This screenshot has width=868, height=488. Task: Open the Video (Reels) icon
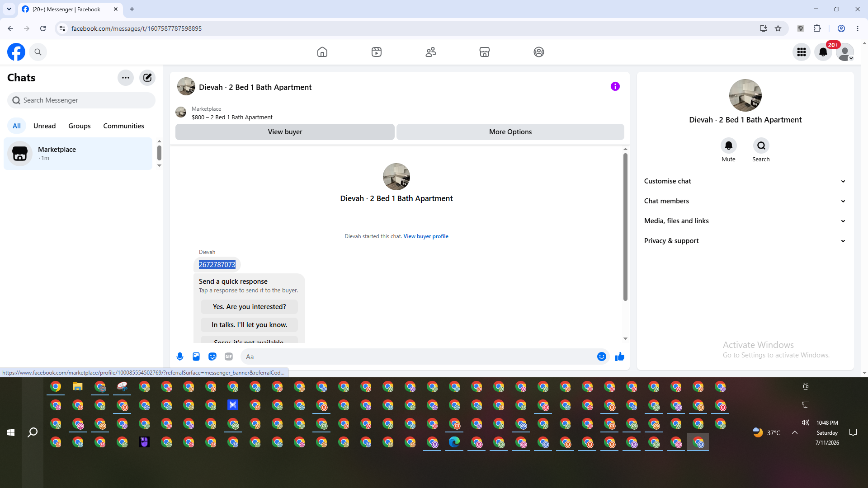[377, 52]
